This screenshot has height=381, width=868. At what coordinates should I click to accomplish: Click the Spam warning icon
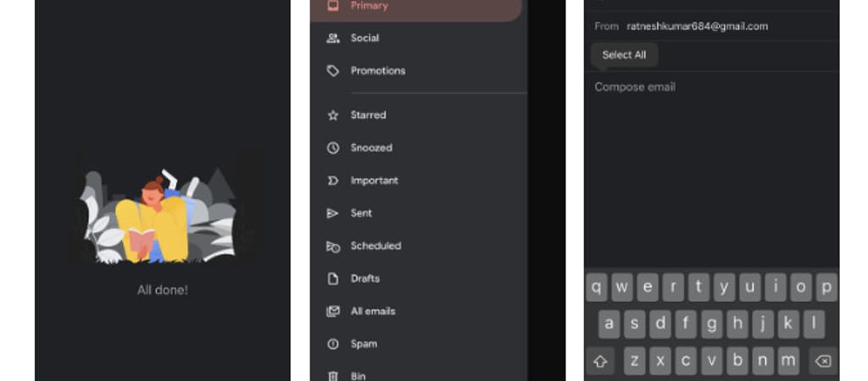[333, 345]
